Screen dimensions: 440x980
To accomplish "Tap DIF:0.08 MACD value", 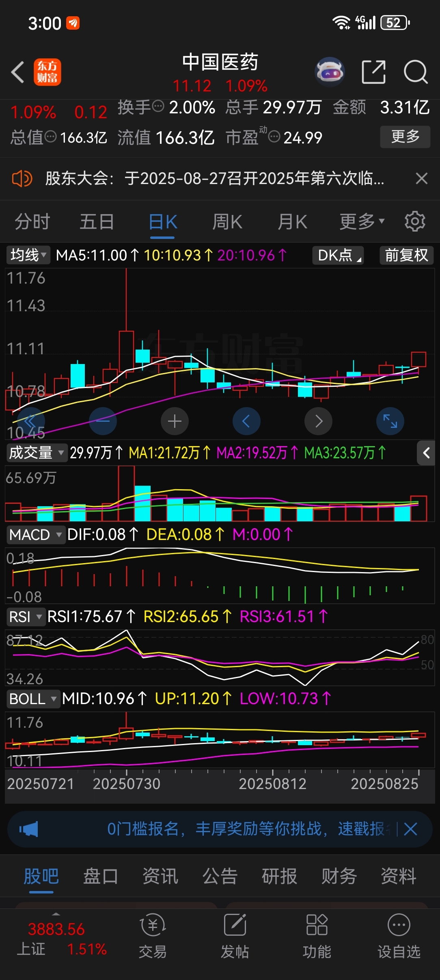I will (x=103, y=535).
